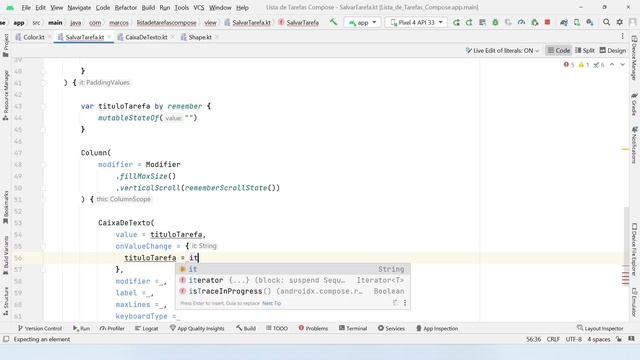Toggle the Project tool window

6,45
